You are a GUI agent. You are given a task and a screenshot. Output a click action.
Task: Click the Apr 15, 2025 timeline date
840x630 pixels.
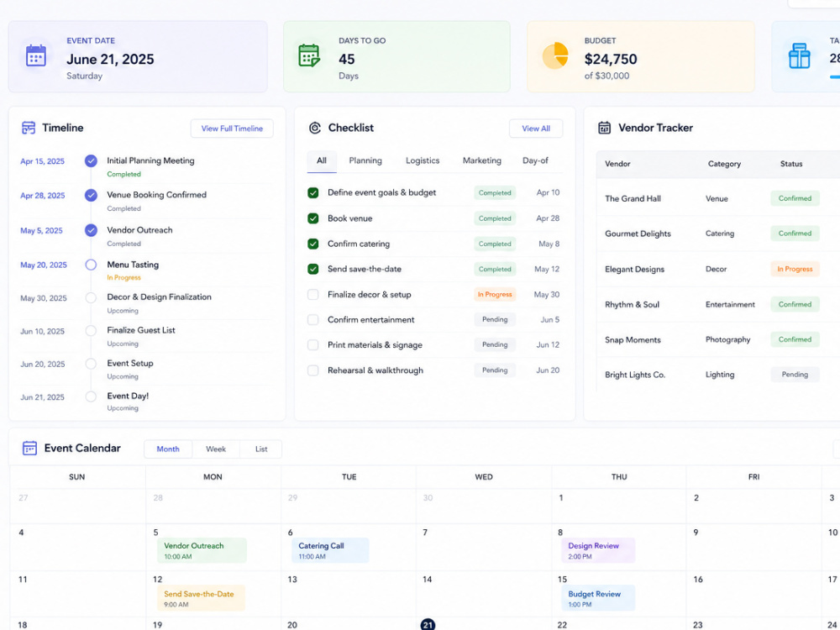coord(42,161)
